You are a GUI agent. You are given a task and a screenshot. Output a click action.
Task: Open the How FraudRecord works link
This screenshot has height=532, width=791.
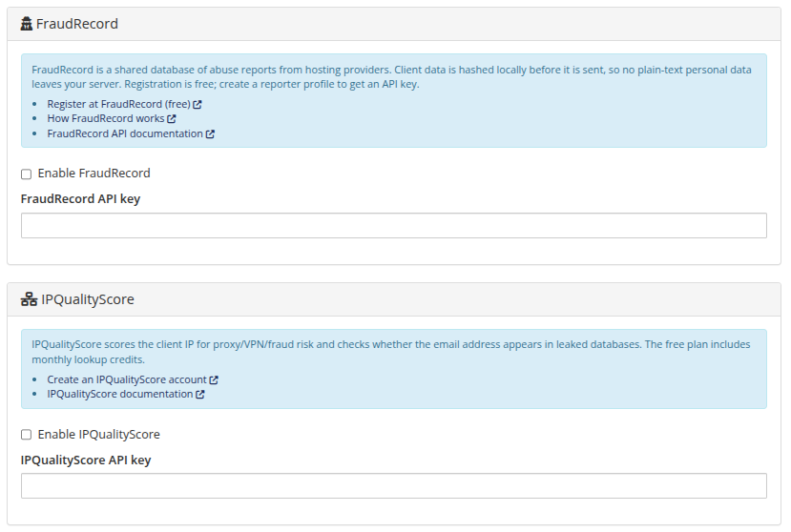tap(106, 118)
